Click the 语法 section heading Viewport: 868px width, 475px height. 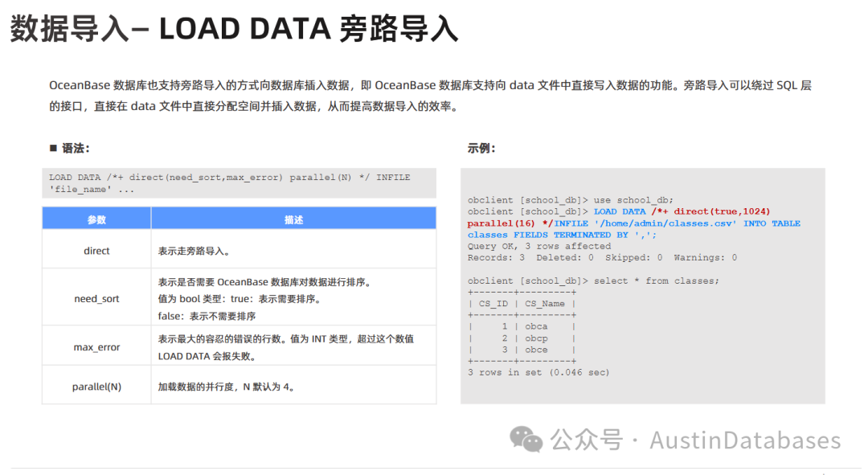point(76,149)
